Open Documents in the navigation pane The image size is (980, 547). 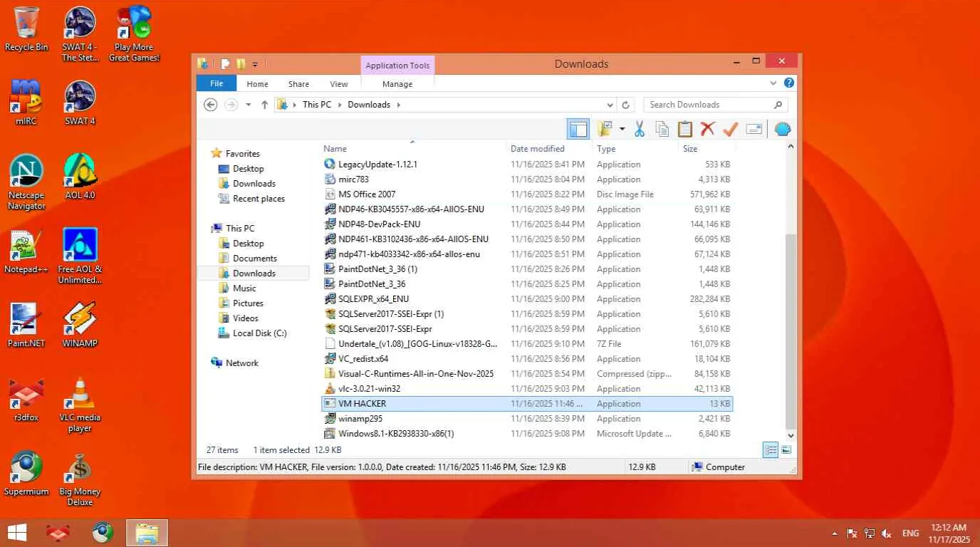(254, 259)
